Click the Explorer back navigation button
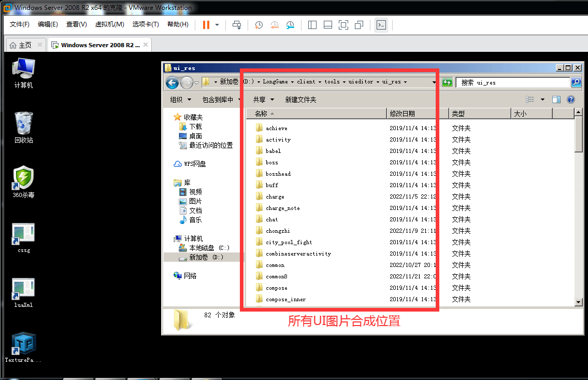This screenshot has width=588, height=380. tap(172, 82)
